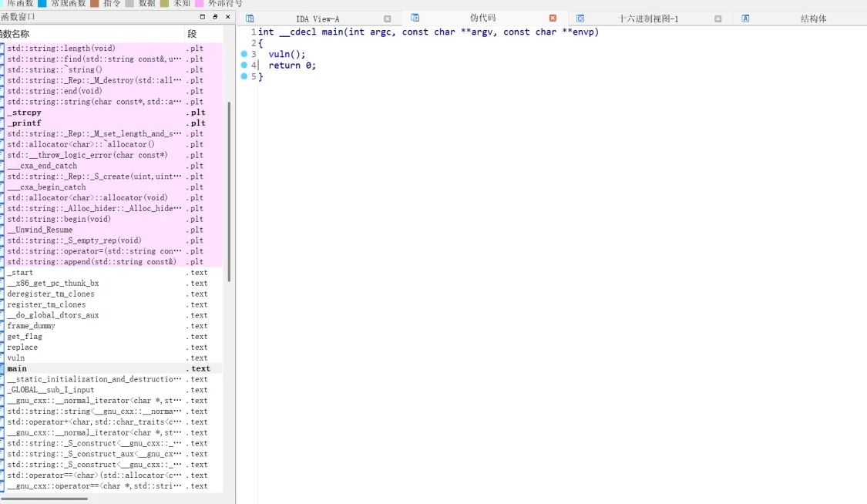This screenshot has width=867, height=504.
Task: Select the register_tm_clones row
Action: [x=112, y=304]
